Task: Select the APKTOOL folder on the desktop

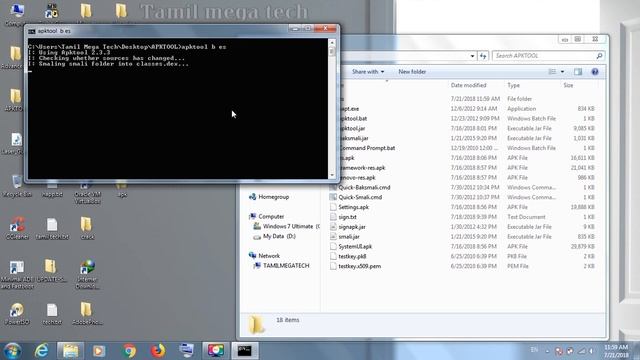Action: tap(15, 100)
